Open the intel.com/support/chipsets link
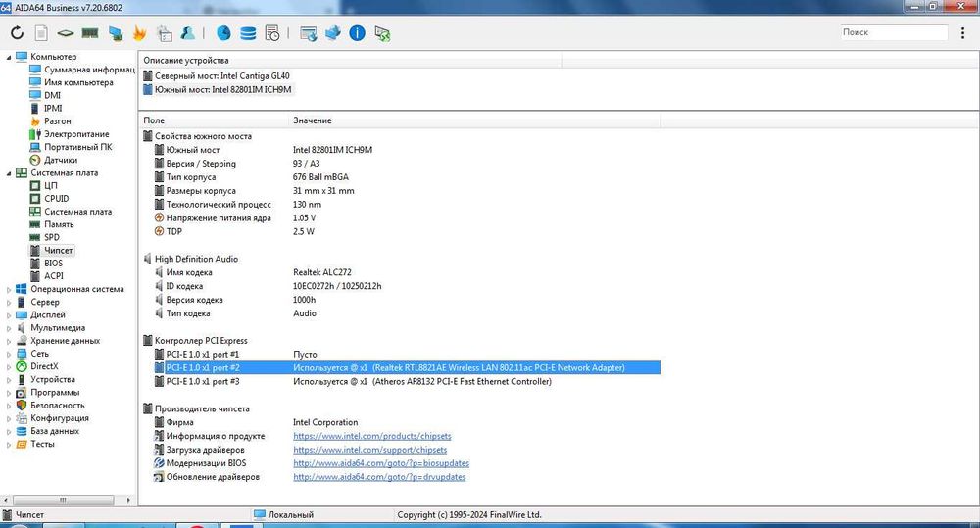 coord(370,450)
